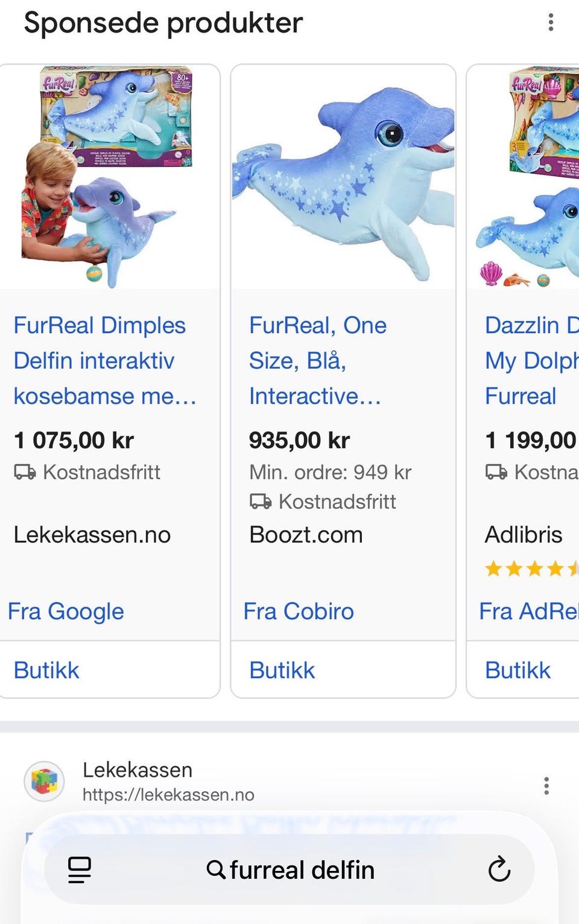This screenshot has width=579, height=924.
Task: Tap Butikk under Adlibris card
Action: (518, 671)
